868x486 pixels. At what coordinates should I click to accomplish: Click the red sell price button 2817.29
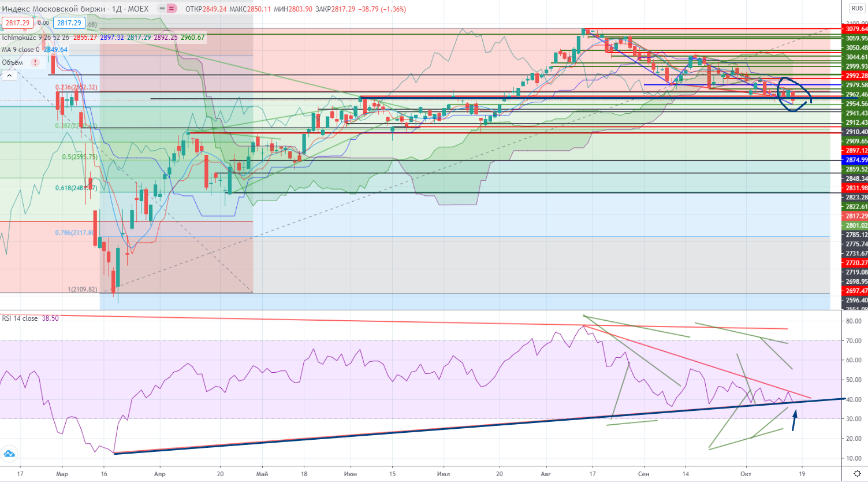[x=17, y=23]
